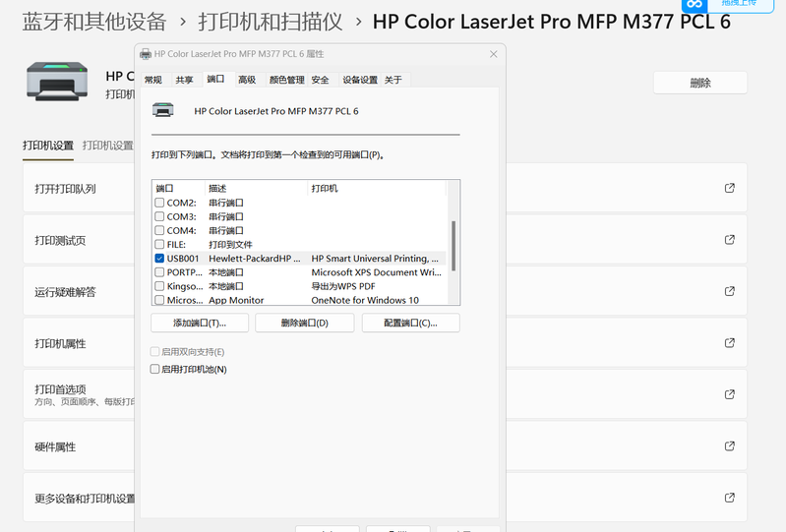Viewport: 786px width, 532px height.
Task: Uncheck the USB001 port checkbox
Action: pos(159,259)
